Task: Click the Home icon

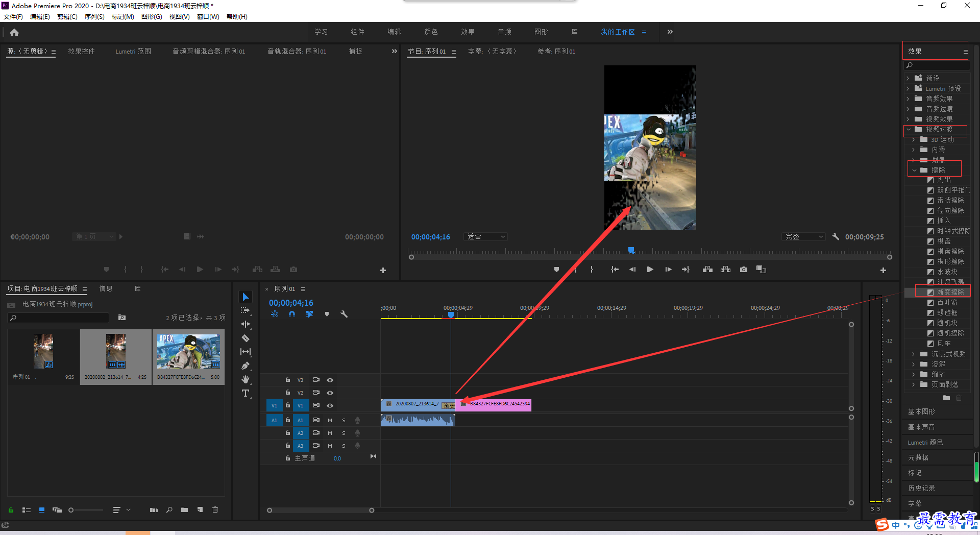Action: [14, 32]
